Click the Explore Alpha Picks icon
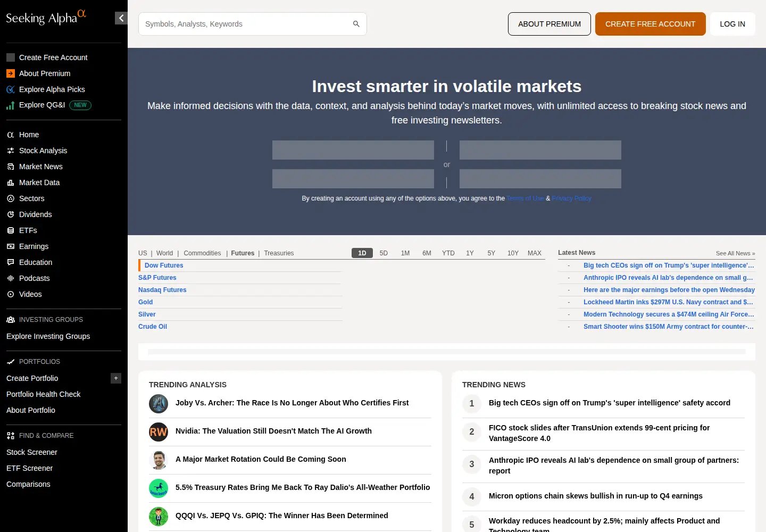This screenshot has height=532, width=766. tap(11, 89)
